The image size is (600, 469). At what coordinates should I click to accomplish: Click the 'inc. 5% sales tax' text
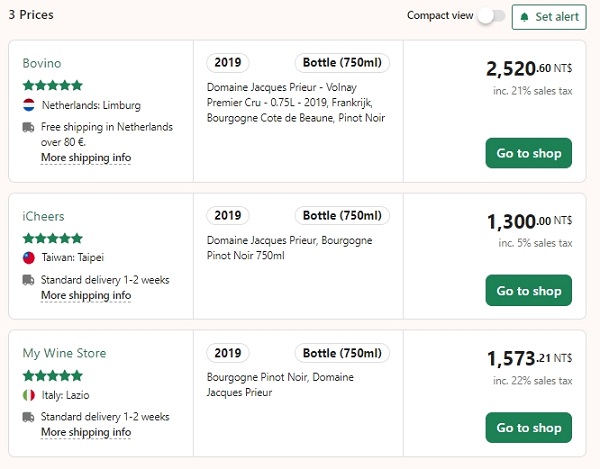point(535,243)
